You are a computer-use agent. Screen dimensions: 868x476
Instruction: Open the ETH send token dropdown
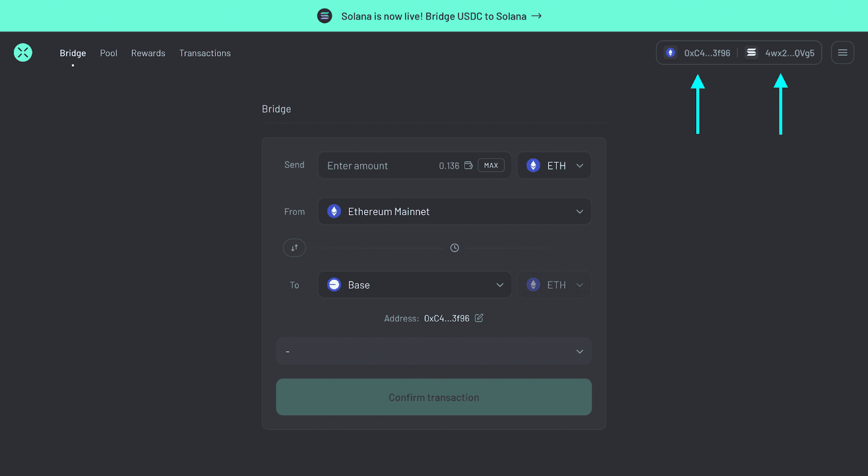coord(554,165)
